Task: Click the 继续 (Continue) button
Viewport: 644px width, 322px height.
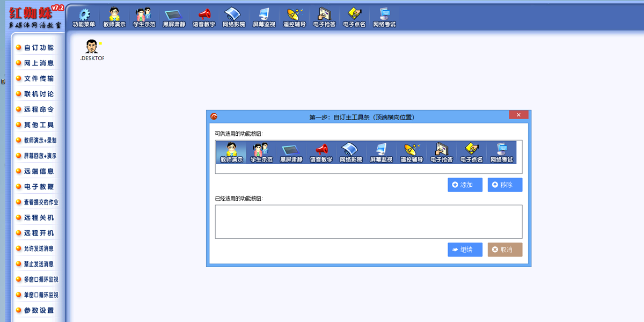Action: coord(465,249)
